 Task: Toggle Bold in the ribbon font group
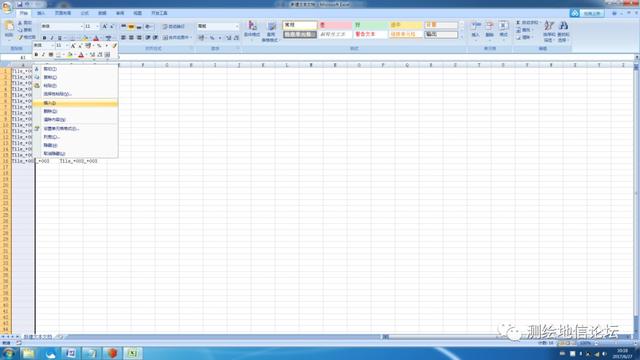coord(44,38)
